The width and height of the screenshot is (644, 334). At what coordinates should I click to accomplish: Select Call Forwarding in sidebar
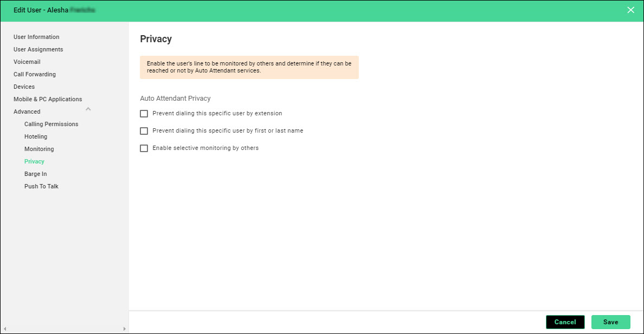(x=35, y=74)
